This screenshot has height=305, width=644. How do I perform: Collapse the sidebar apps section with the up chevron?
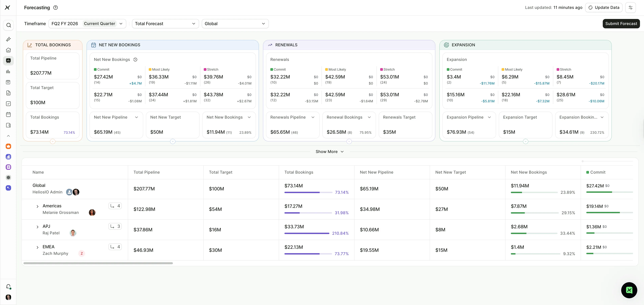pos(9,136)
